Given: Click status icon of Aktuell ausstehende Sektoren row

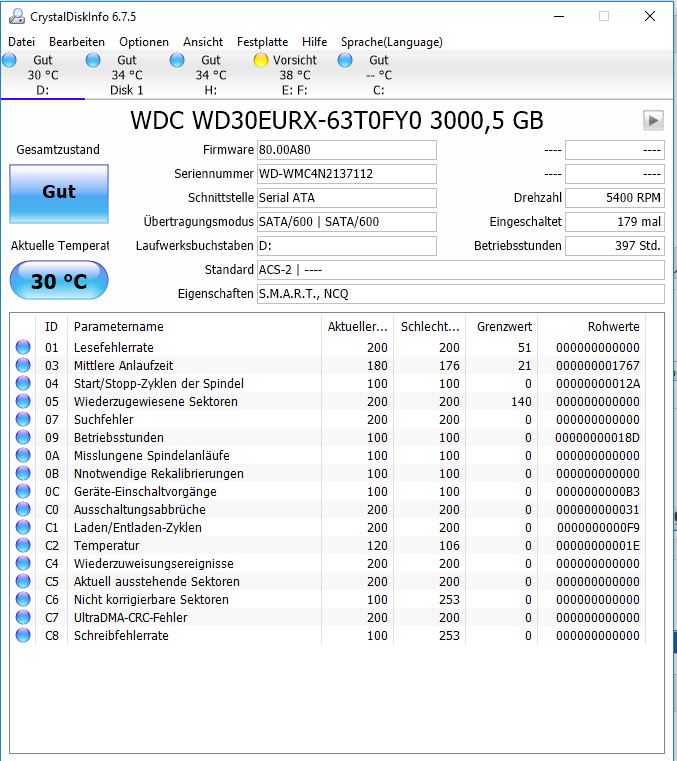Looking at the screenshot, I should click(x=23, y=581).
